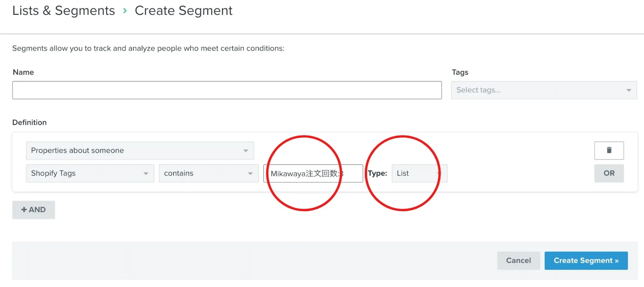
Task: Click the arrow beside the contains operator
Action: (250, 174)
